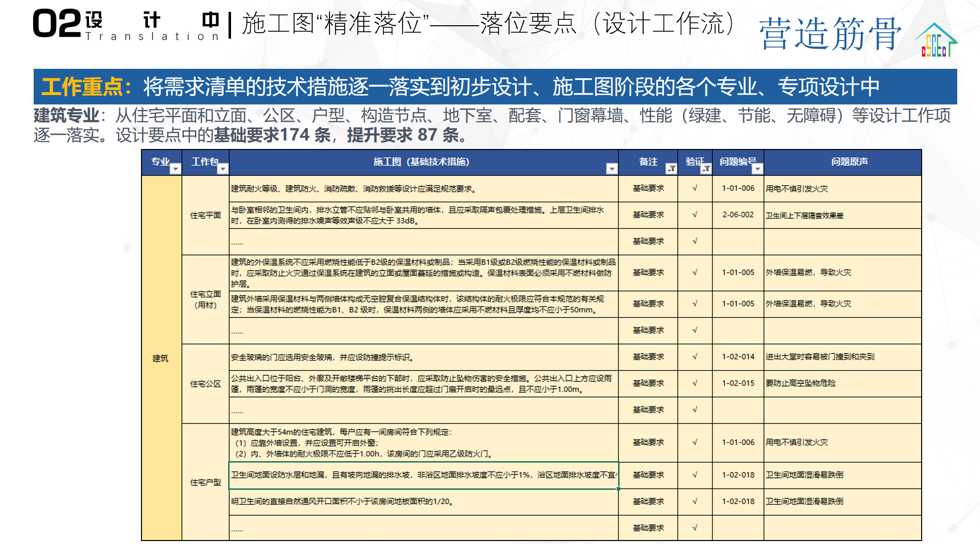Screen dimensions: 980x544
Task: Select the 住宅立面(用材) work package cell
Action: (205, 299)
